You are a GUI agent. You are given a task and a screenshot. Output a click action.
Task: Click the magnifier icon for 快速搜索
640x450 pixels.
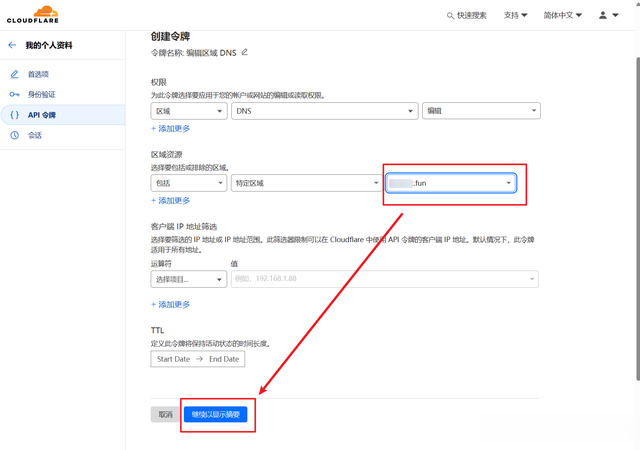pos(450,16)
